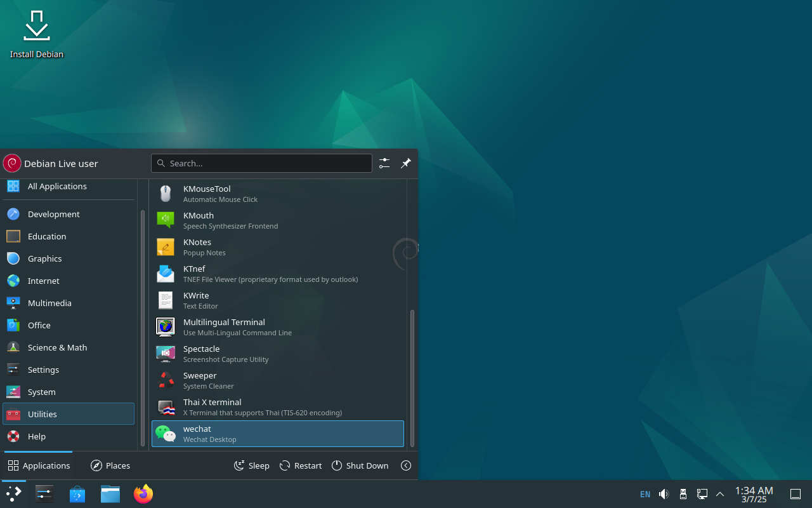Viewport: 812px width, 508px height.
Task: Open System Settings from taskbar
Action: click(44, 494)
